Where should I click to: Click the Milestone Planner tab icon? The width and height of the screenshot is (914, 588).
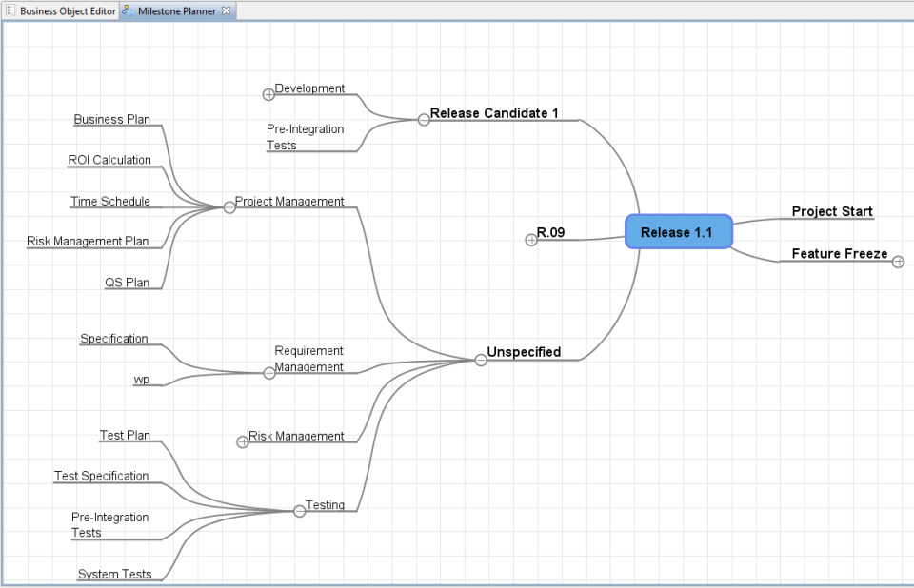pos(128,10)
